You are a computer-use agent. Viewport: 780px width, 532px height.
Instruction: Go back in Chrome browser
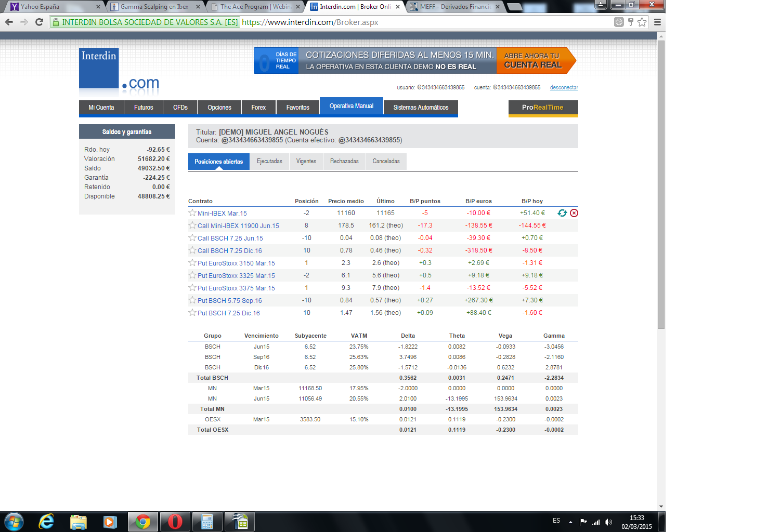9,22
